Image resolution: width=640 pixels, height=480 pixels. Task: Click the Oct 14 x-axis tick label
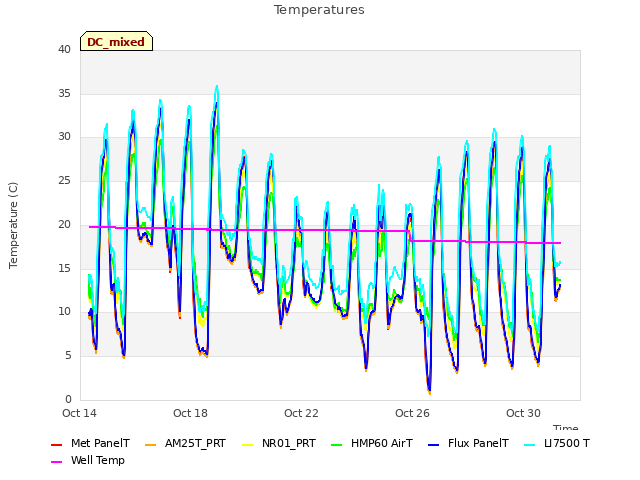79,413
